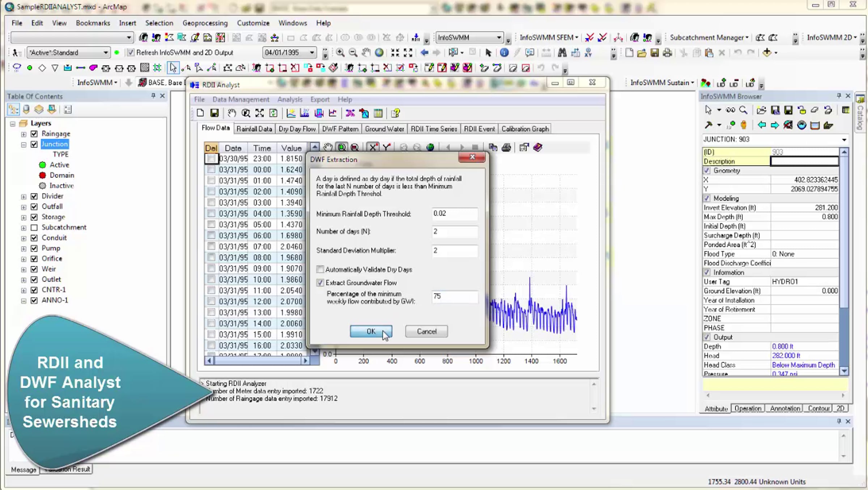Viewport: 868px width, 490px height.
Task: Open the Analysis menu in RDII Analyst
Action: [290, 99]
